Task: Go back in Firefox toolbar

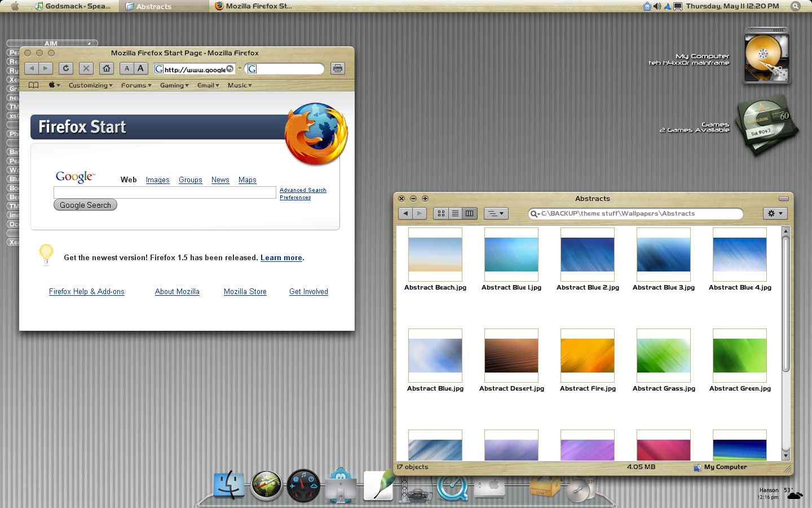Action: (x=32, y=68)
